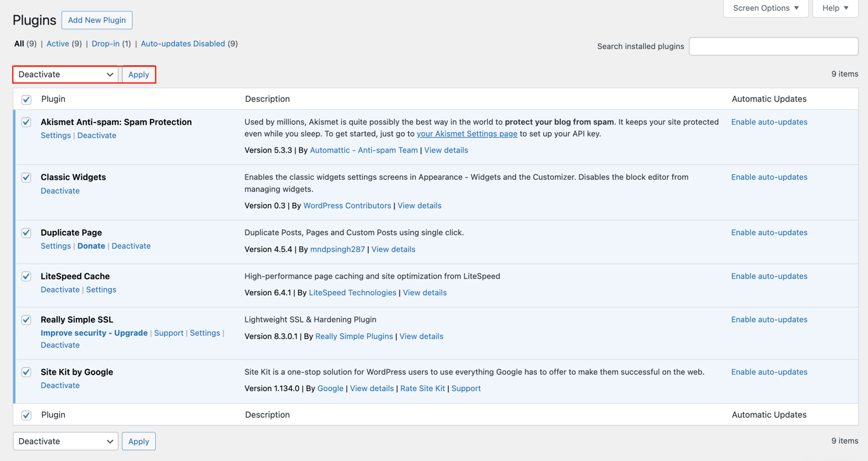Enable auto-updates for LiteSpeed Cache
Image resolution: width=868 pixels, height=461 pixels.
[x=769, y=276]
